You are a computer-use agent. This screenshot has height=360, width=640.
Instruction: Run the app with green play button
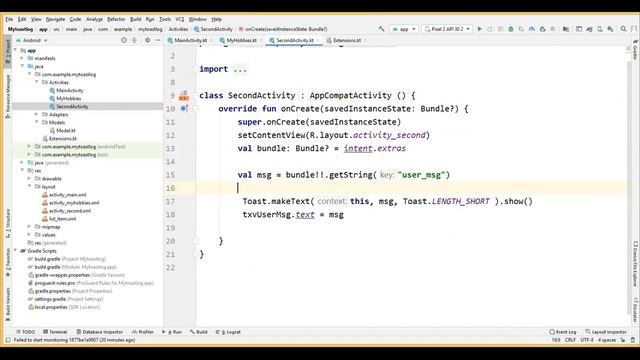[x=480, y=29]
